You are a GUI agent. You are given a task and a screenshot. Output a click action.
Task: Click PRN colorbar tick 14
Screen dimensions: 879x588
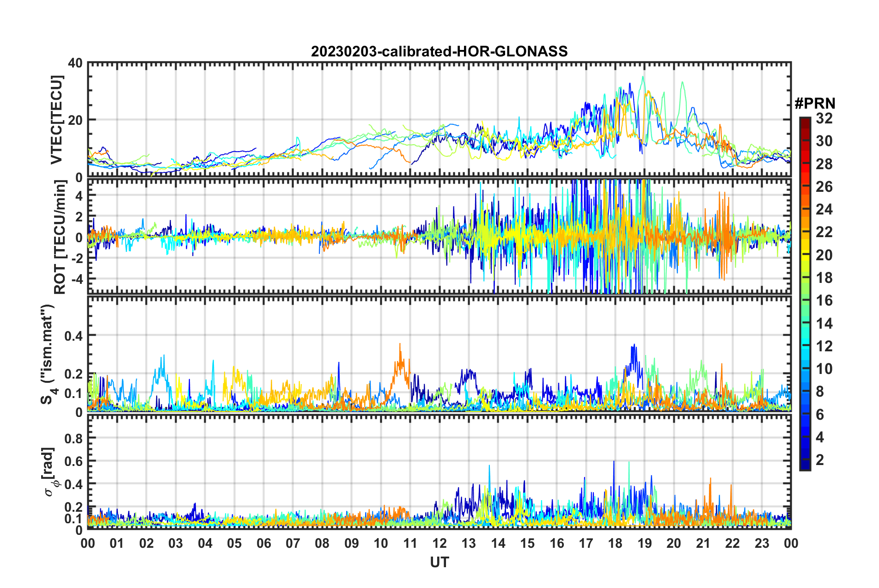tap(824, 324)
